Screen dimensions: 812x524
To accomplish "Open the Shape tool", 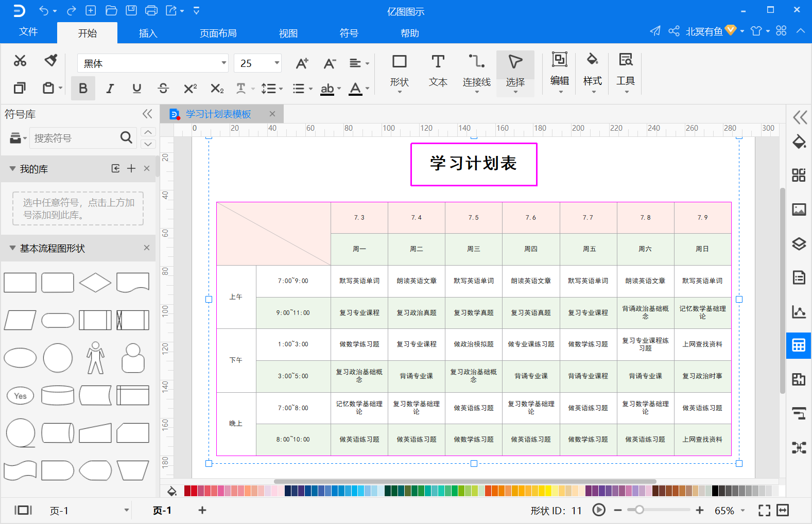I will 399,71.
